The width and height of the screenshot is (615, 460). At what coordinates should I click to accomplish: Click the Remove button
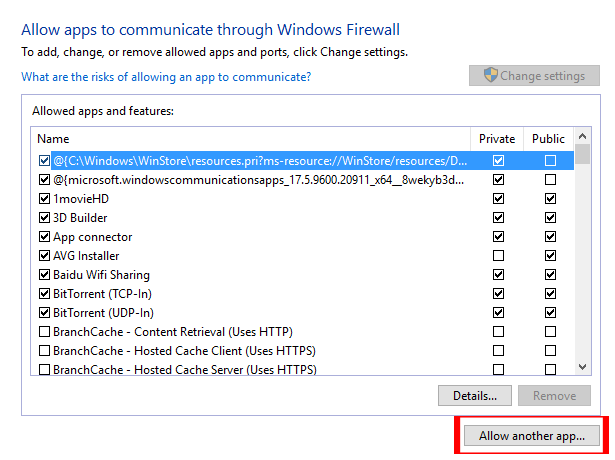[x=554, y=395]
